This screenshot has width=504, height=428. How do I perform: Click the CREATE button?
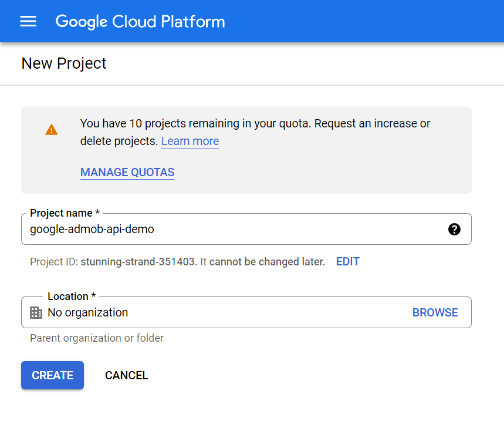[52, 375]
